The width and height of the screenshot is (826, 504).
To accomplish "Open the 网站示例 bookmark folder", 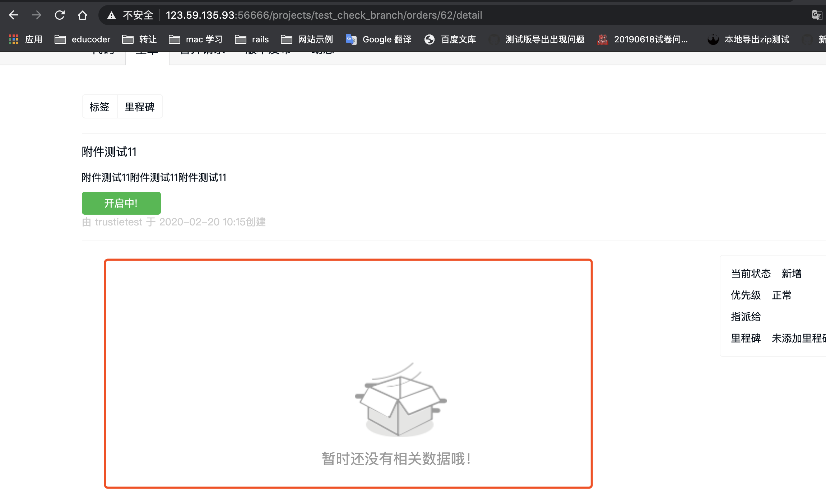I will pos(307,39).
